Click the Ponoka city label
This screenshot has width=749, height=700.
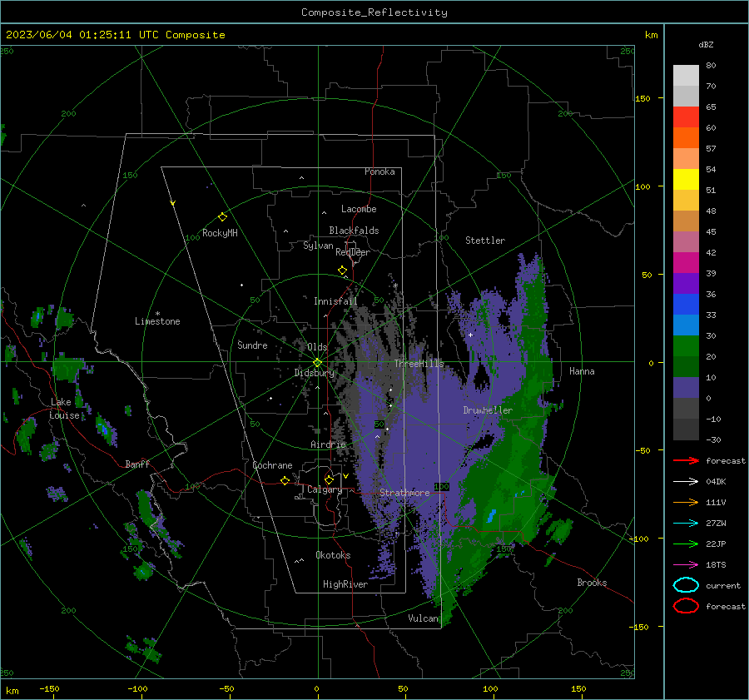pos(379,171)
